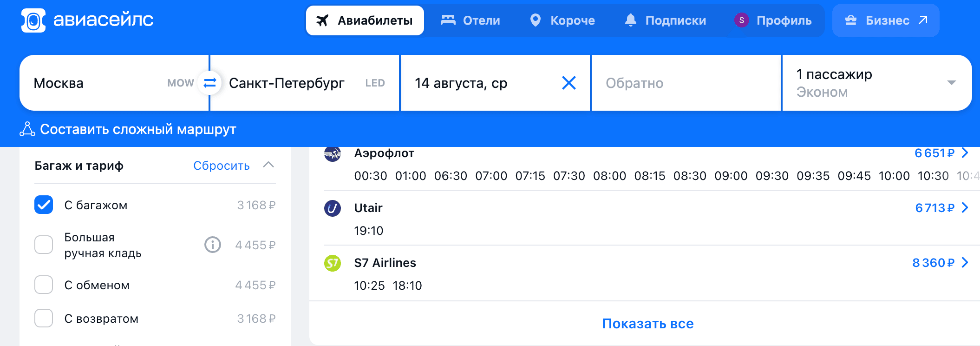Clear the 14 августа departure date
The width and height of the screenshot is (980, 346).
[568, 83]
